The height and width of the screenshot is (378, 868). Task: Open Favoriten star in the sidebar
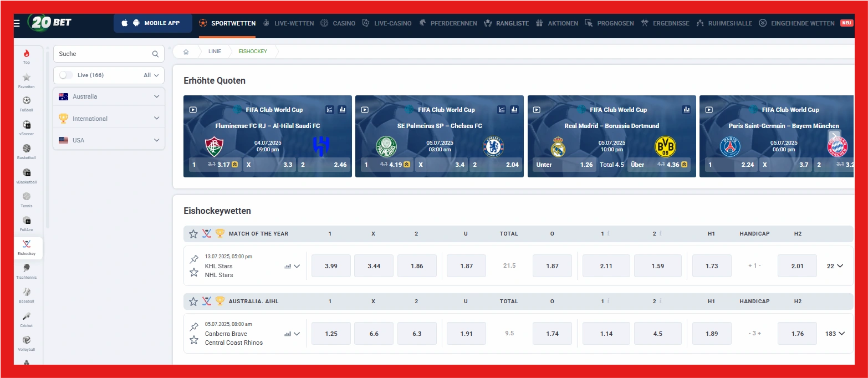[27, 80]
